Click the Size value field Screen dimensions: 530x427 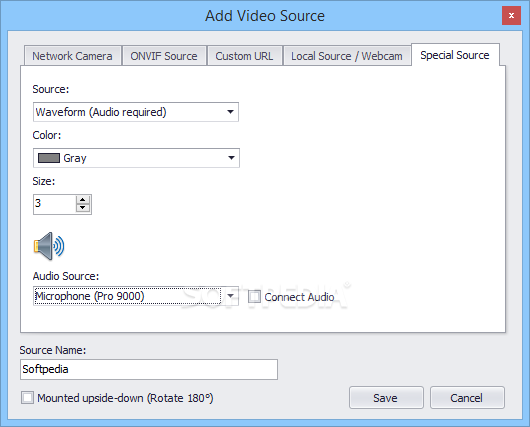click(x=54, y=204)
